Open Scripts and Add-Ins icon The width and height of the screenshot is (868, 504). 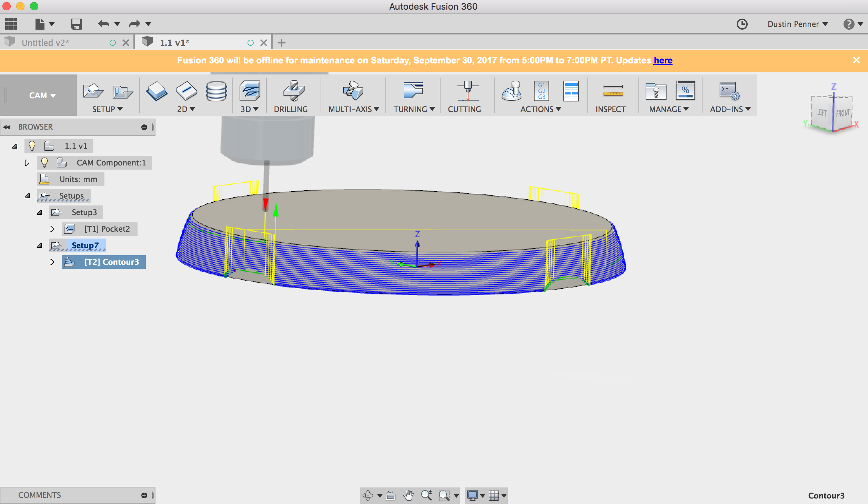729,91
